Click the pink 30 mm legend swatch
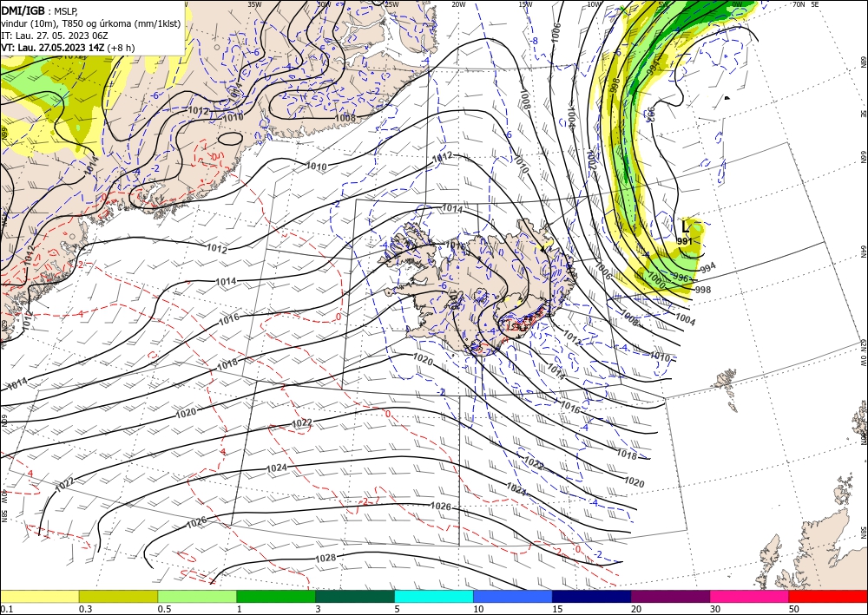This screenshot has height=615, width=868. click(750, 596)
